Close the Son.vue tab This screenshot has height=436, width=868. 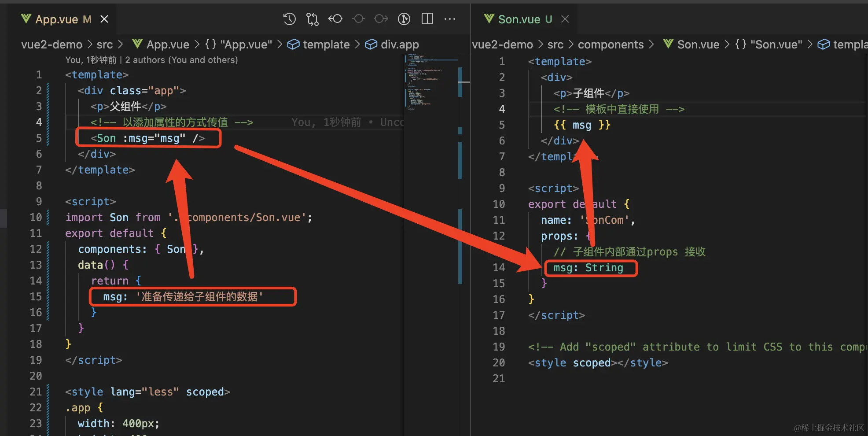(565, 19)
